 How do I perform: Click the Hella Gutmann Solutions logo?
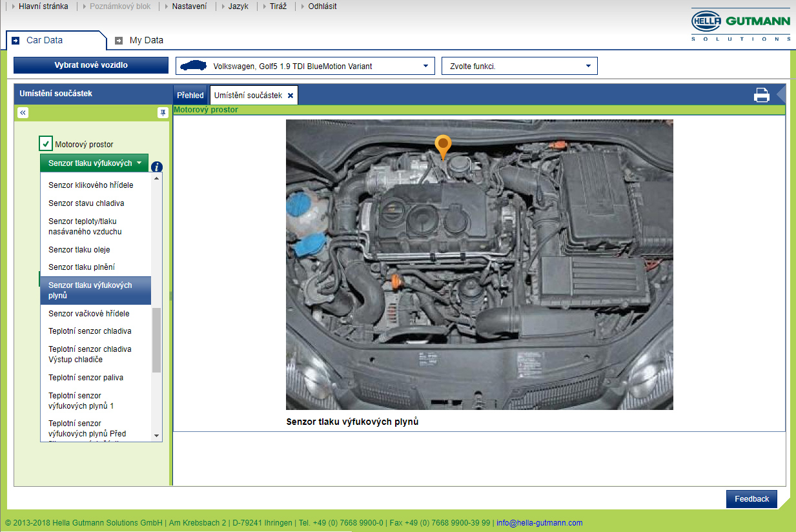741,25
